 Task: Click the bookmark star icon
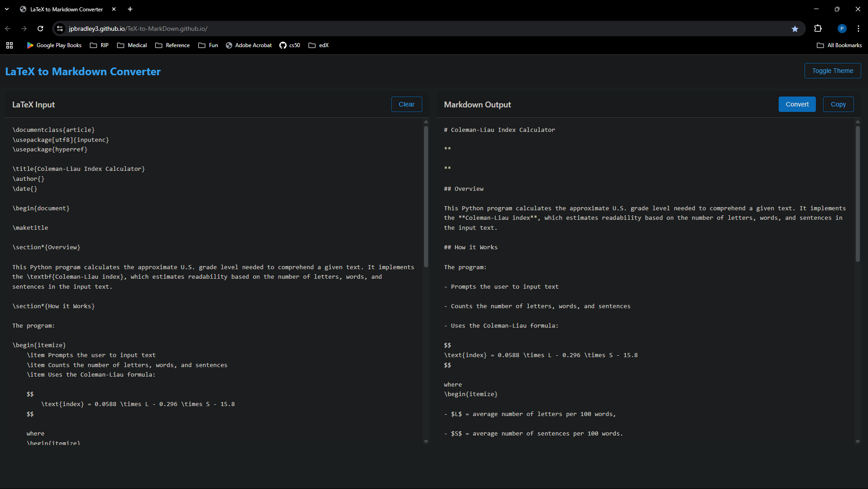point(795,29)
